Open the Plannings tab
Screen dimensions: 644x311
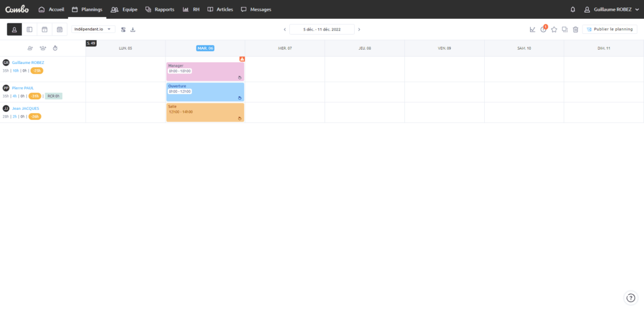click(x=87, y=9)
